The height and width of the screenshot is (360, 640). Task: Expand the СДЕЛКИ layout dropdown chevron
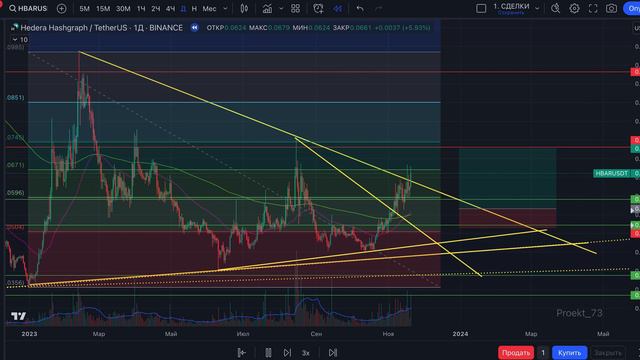[537, 8]
